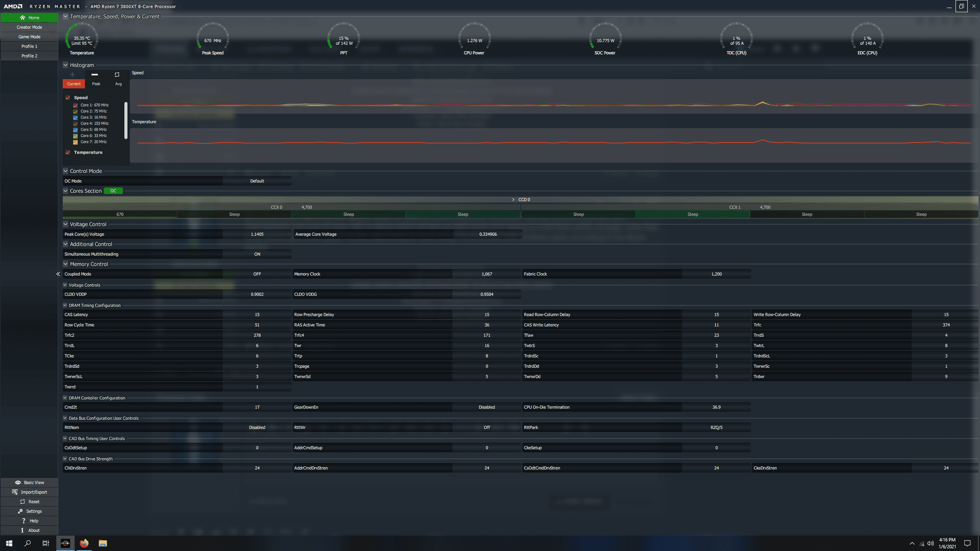980x551 pixels.
Task: Collapse the Voltage Control section
Action: point(65,224)
